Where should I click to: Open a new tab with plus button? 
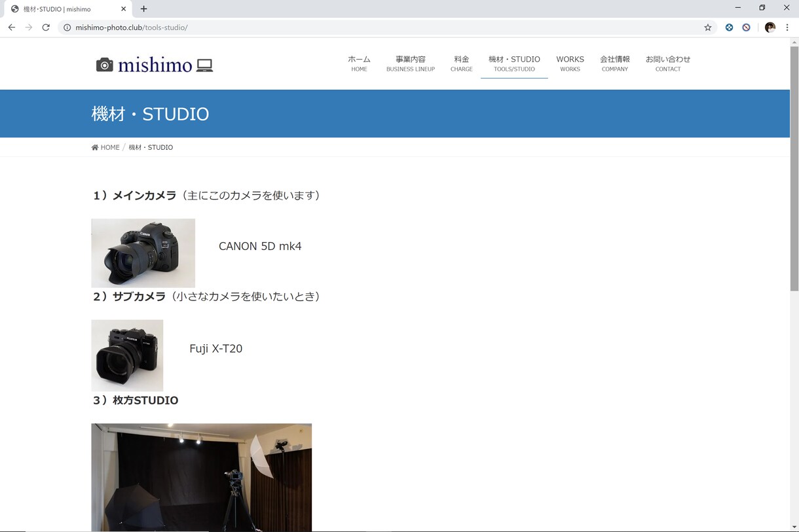[x=143, y=9]
